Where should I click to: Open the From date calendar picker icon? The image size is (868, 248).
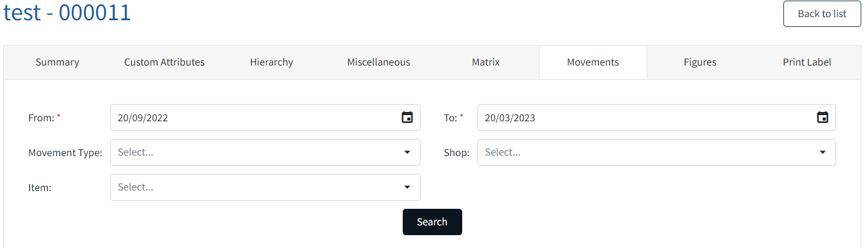click(x=407, y=118)
